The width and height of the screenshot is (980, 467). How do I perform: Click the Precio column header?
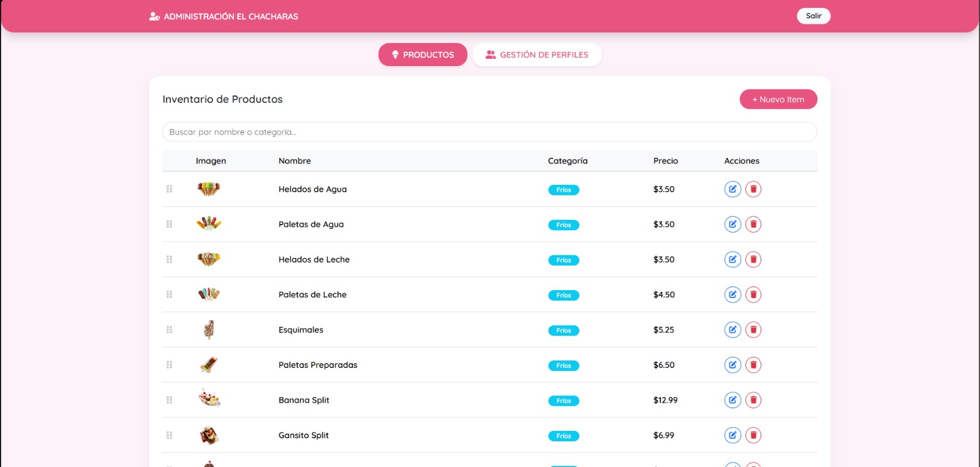pos(666,161)
